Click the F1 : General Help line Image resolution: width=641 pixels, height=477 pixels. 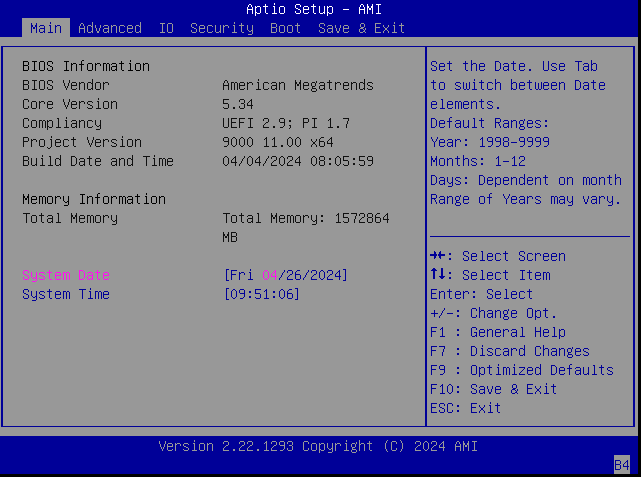click(x=498, y=332)
